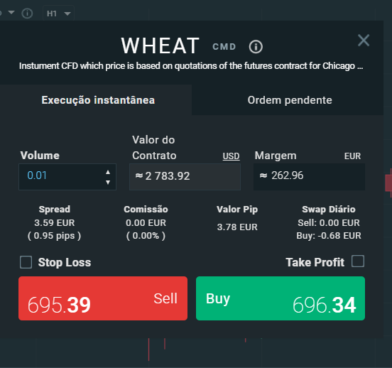Close the WHEAT order dialog

pos(363,41)
